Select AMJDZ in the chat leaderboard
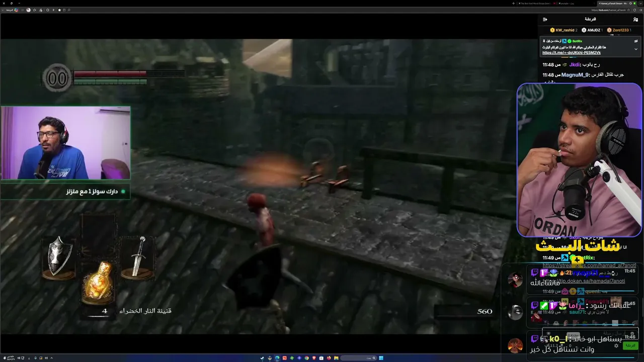Screen dimensions: 644x362 pyautogui.click(x=593, y=30)
